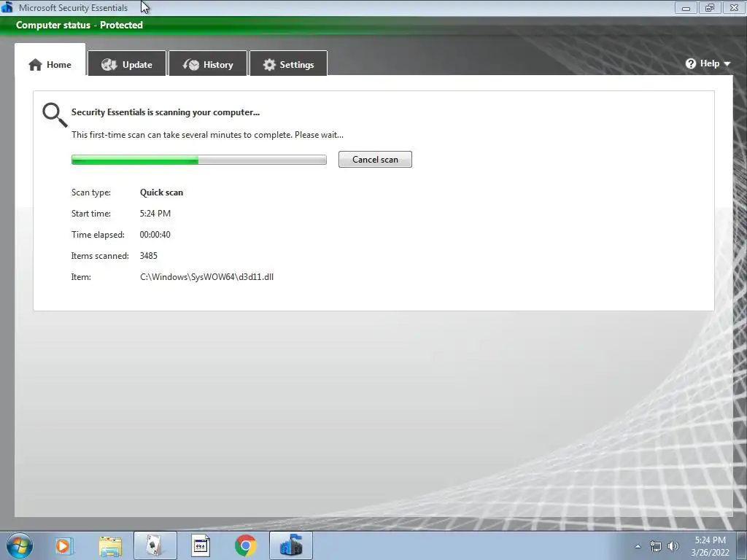747x560 pixels.
Task: Click the Security Essentials title bar icon
Action: (x=7, y=7)
